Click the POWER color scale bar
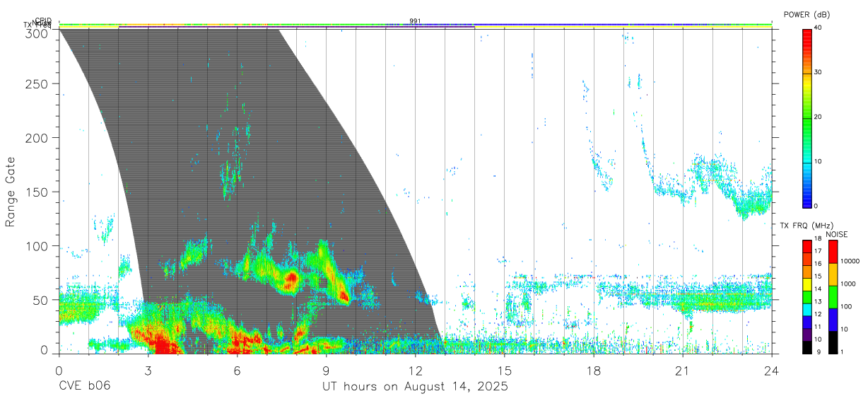868x401 pixels. 807,117
